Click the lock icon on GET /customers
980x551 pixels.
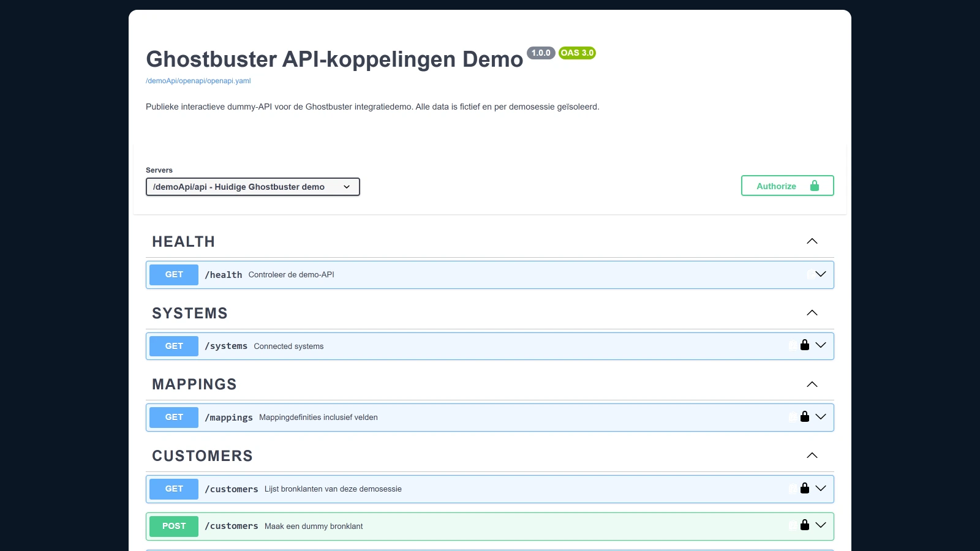point(805,488)
